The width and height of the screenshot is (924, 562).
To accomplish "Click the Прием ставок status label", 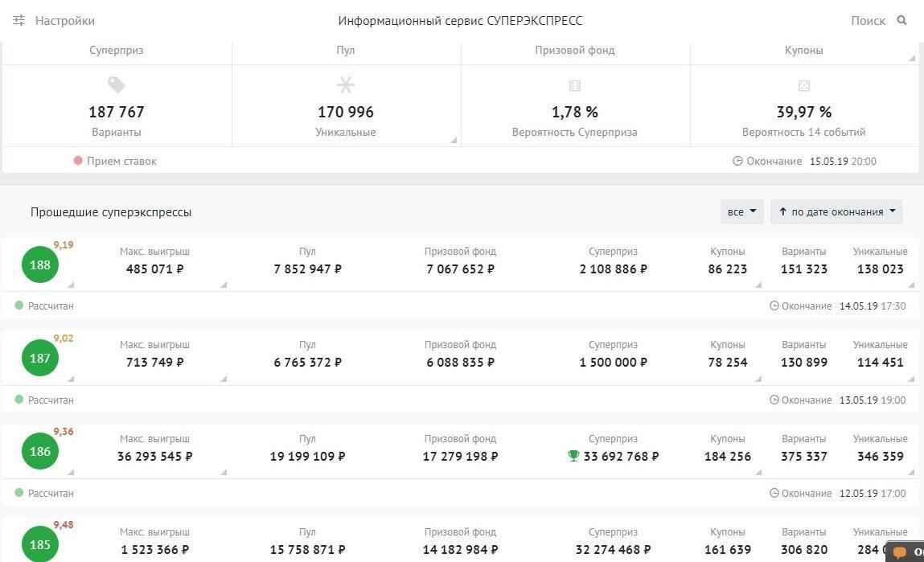I will point(121,161).
